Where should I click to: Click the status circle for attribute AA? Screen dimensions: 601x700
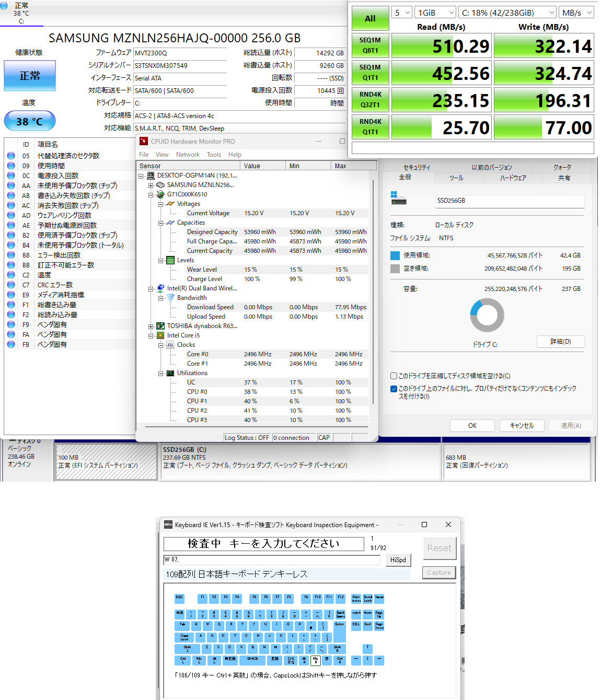point(11,185)
